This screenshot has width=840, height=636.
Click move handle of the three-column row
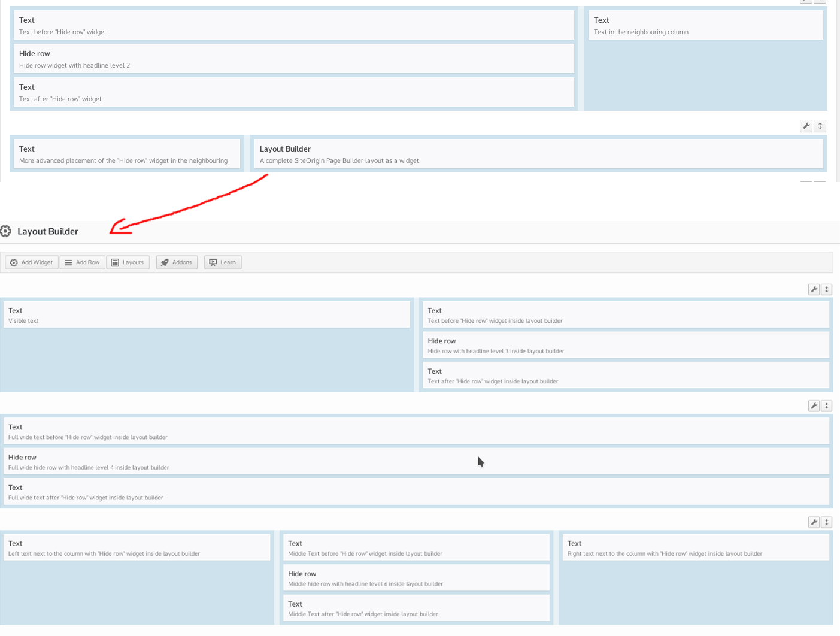(827, 522)
